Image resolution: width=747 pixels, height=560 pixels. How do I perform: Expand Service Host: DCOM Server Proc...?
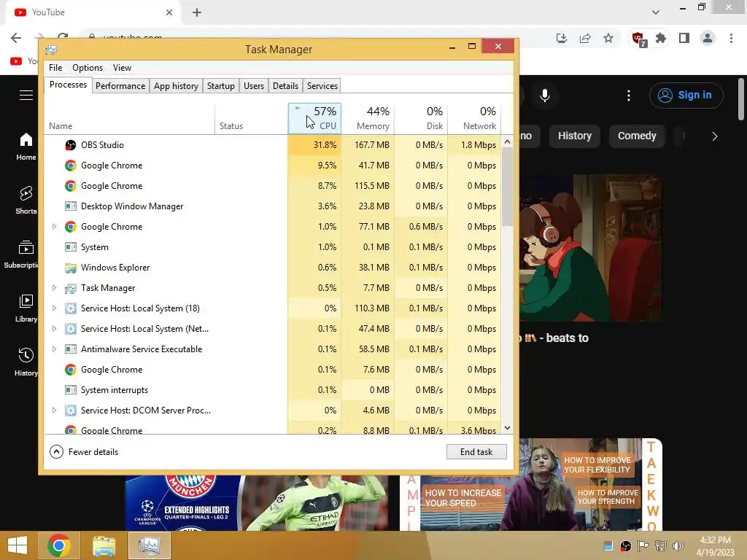[54, 410]
